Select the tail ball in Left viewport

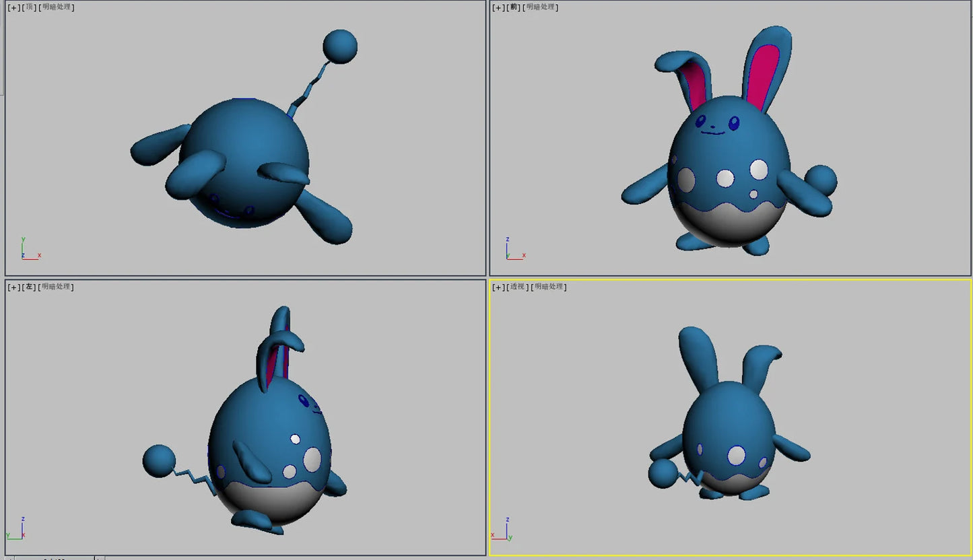[x=159, y=461]
